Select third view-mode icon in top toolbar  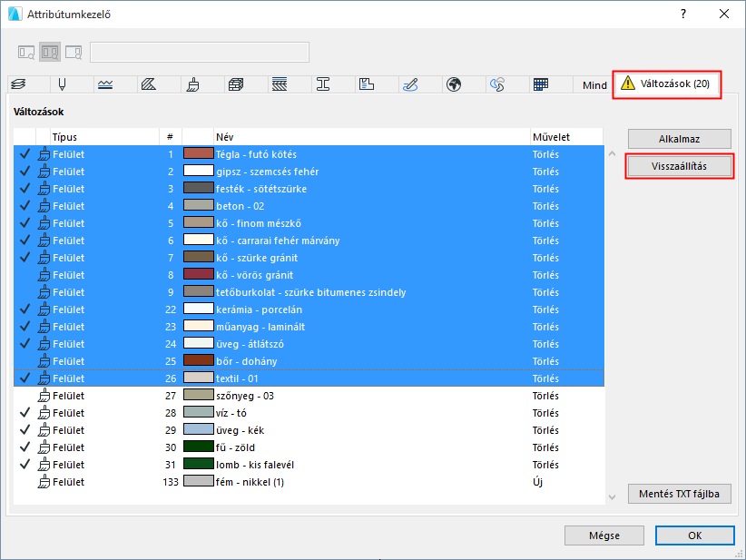point(74,52)
